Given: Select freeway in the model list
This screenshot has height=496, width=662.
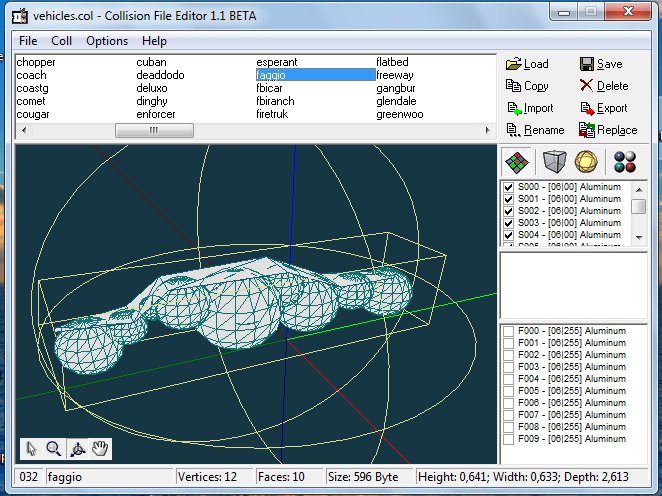Looking at the screenshot, I should (395, 75).
